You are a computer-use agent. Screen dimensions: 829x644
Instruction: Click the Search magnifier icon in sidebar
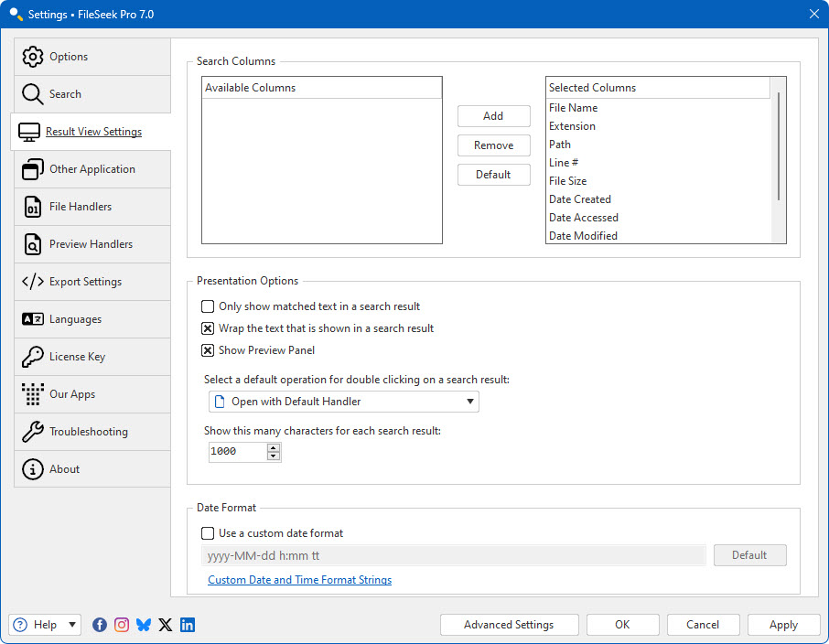tap(32, 94)
